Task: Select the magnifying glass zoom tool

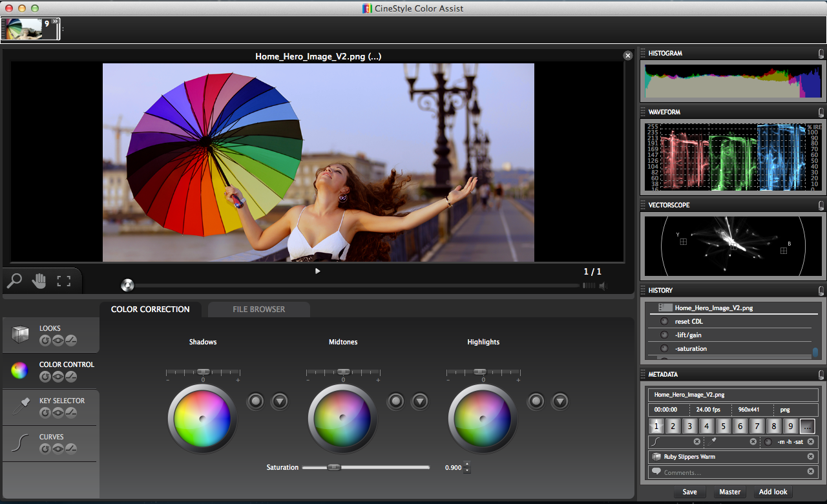Action: pos(14,281)
